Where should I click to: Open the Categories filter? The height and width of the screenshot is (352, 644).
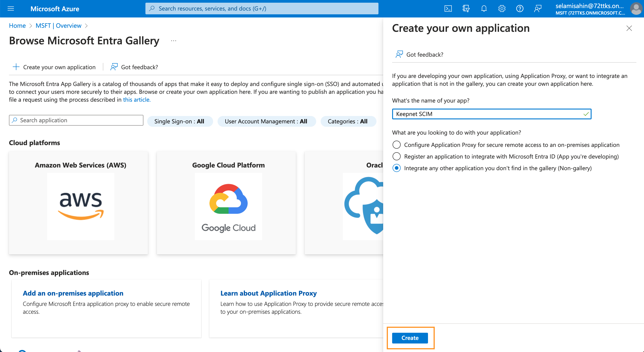tap(348, 121)
